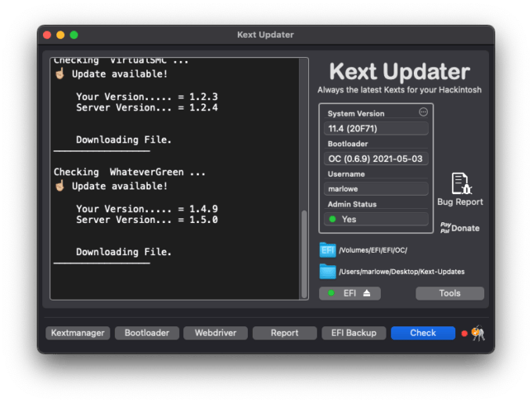
Task: Click 'Your Version..... = 1.4.9' line
Action: [147, 209]
